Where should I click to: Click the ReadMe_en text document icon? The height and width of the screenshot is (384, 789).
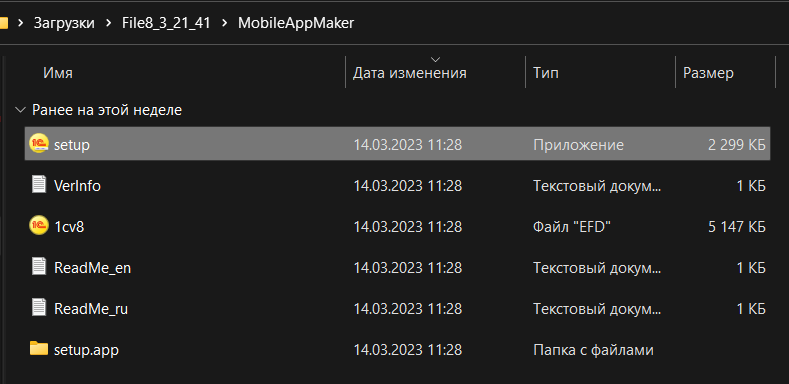click(x=39, y=266)
